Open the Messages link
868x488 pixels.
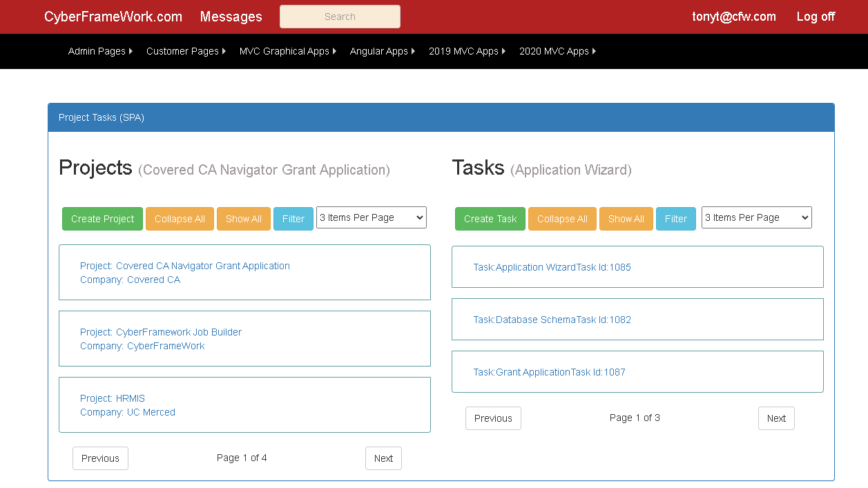231,17
